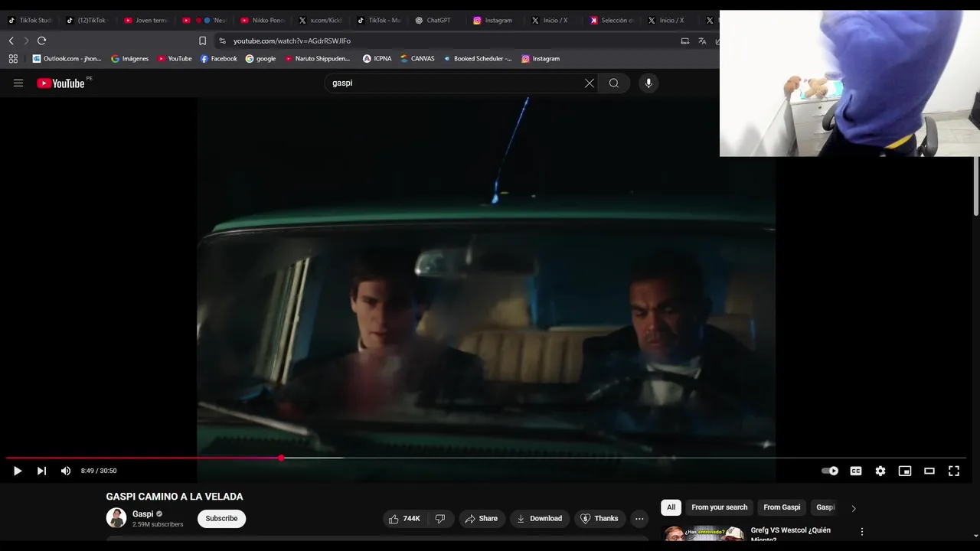
Task: Open the ICPNA bookmark
Action: (377, 58)
